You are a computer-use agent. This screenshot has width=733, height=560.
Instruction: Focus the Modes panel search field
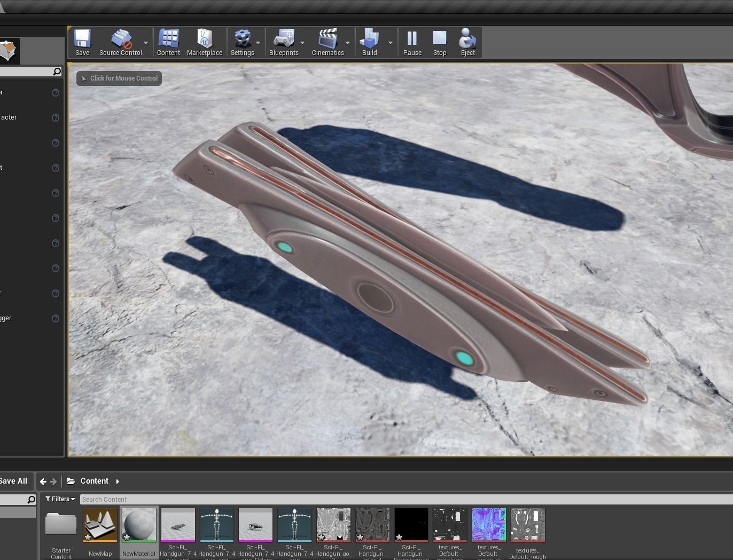coord(31,72)
